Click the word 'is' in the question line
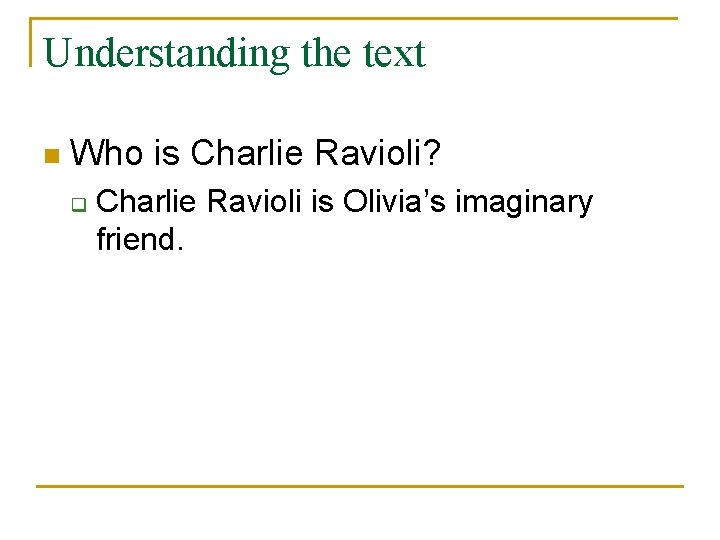This screenshot has height=540, width=720. click(167, 153)
